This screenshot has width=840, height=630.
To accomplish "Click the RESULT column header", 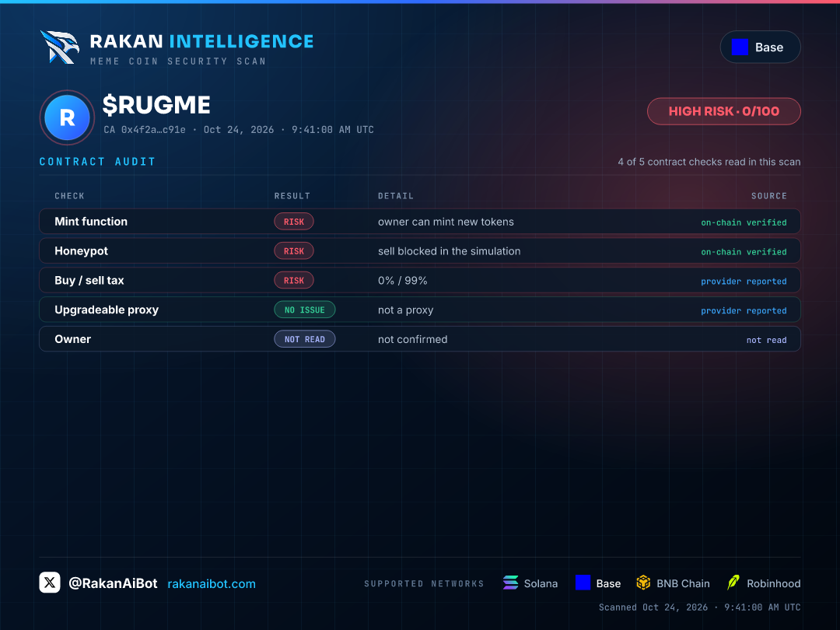I will click(x=292, y=196).
